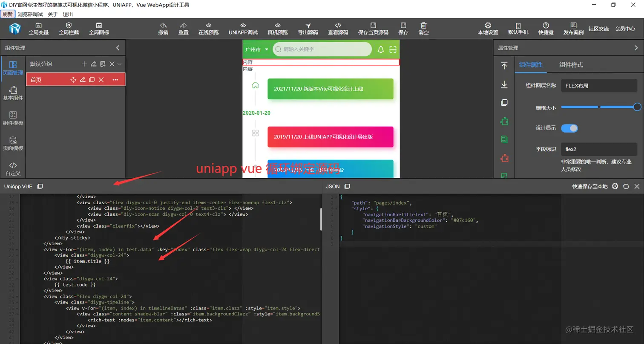Expand the 默认分组 chevron
Image resolution: width=644 pixels, height=344 pixels.
120,64
